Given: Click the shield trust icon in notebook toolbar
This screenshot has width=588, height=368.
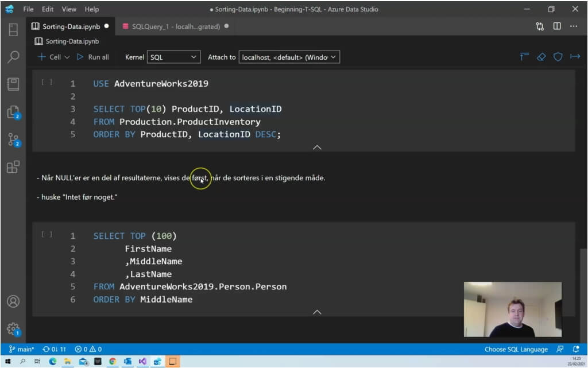Looking at the screenshot, I should coord(558,57).
